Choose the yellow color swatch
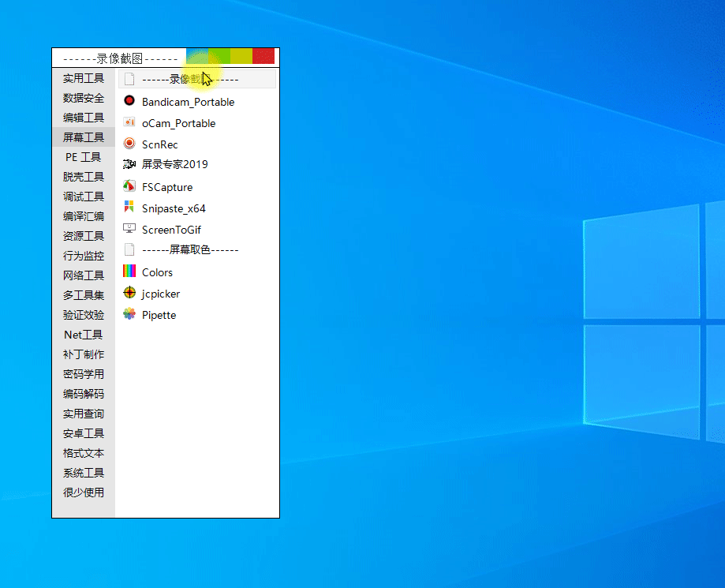The width and height of the screenshot is (725, 588). (x=241, y=57)
